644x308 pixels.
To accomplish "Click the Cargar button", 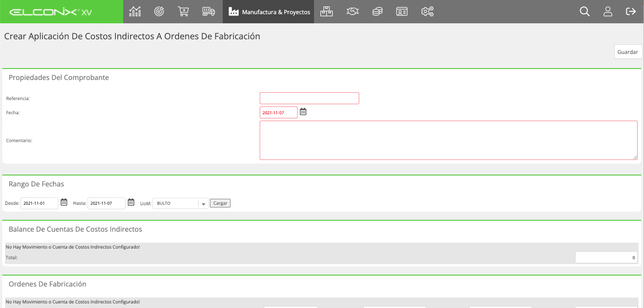I will [x=220, y=203].
